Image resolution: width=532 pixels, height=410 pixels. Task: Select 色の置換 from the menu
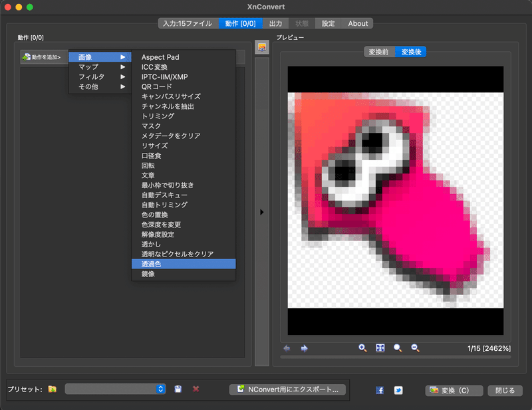point(184,215)
